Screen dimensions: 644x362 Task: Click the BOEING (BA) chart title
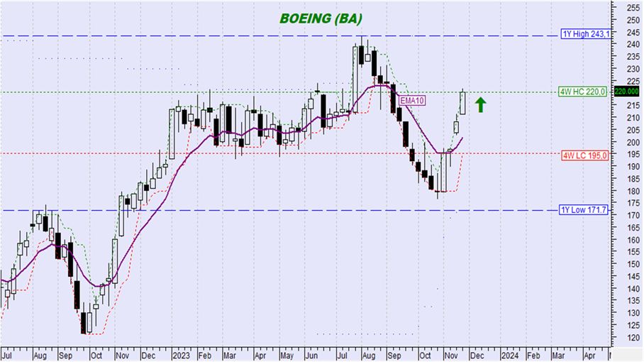(321, 18)
